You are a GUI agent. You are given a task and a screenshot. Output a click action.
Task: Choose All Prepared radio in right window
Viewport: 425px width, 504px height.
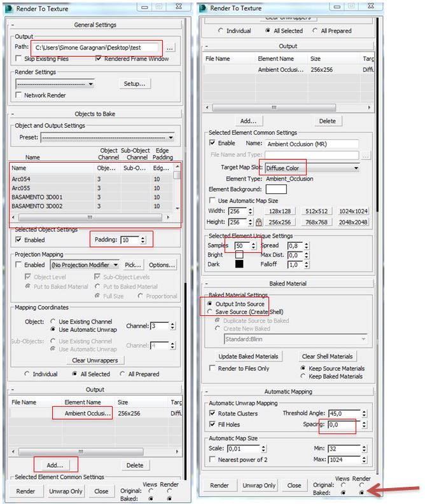(x=315, y=31)
